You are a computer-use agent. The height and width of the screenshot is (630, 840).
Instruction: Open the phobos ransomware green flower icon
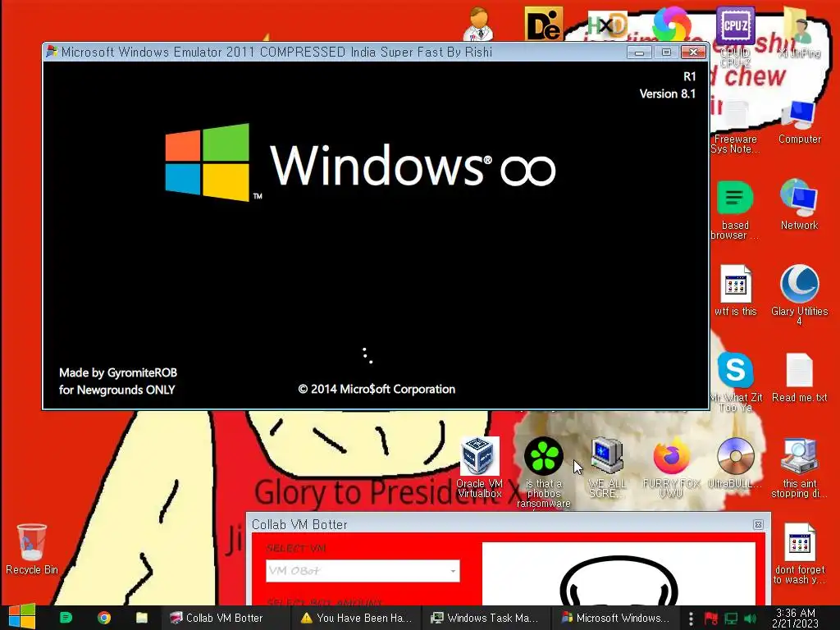tap(543, 472)
